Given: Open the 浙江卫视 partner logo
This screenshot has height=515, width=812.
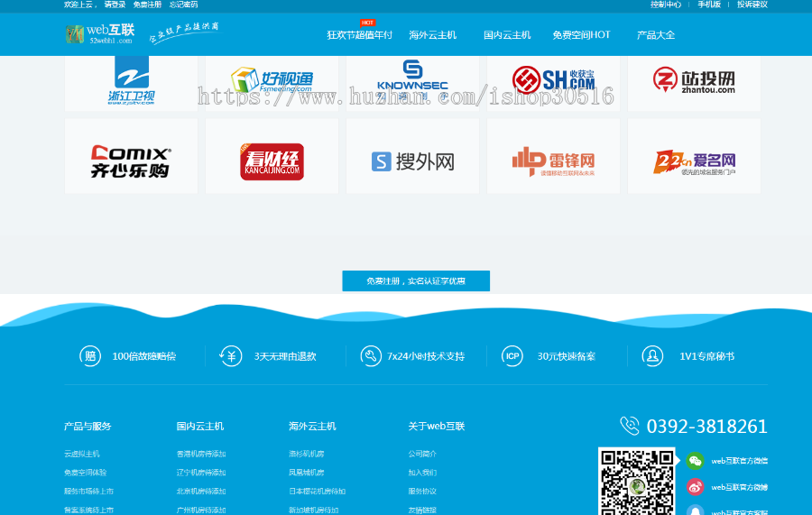Looking at the screenshot, I should pyautogui.click(x=131, y=81).
